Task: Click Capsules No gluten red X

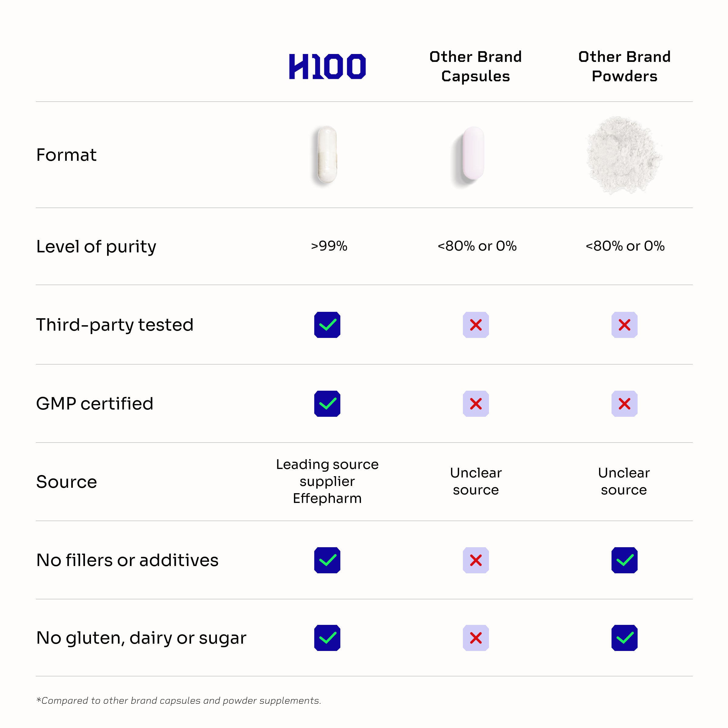Action: click(476, 638)
